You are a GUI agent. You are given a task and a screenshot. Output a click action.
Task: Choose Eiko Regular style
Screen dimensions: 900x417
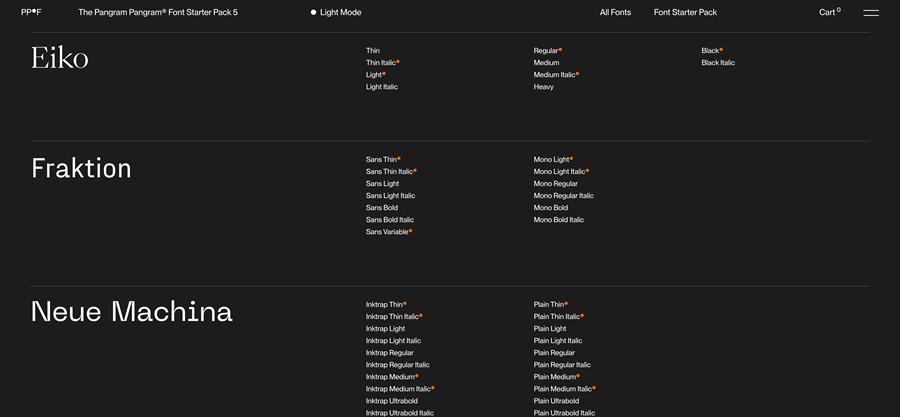pos(548,50)
